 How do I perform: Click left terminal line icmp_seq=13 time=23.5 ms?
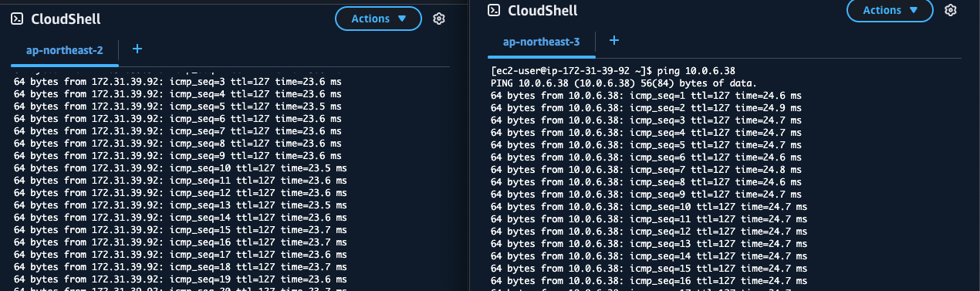(x=181, y=205)
